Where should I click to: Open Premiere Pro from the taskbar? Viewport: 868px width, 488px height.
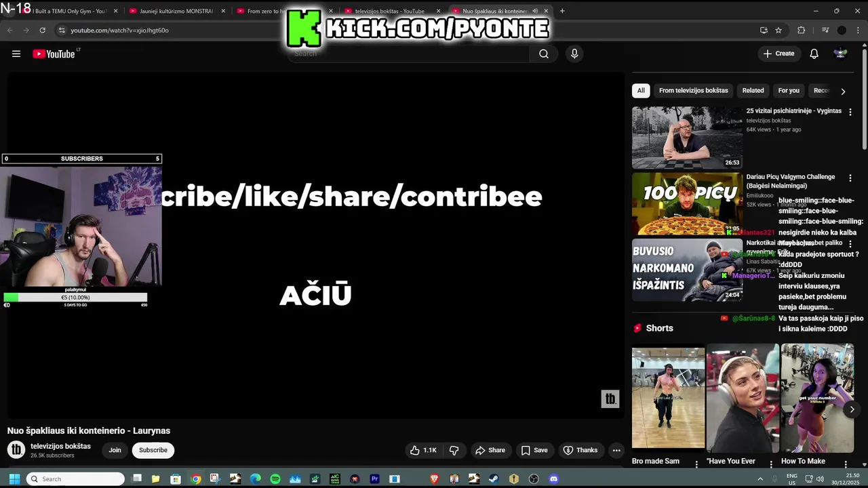point(374,479)
